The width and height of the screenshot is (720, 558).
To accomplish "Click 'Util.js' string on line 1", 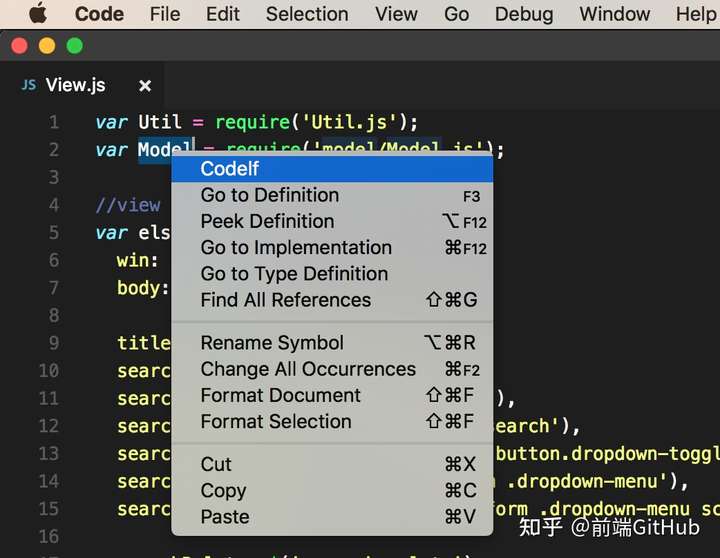I will pos(349,122).
